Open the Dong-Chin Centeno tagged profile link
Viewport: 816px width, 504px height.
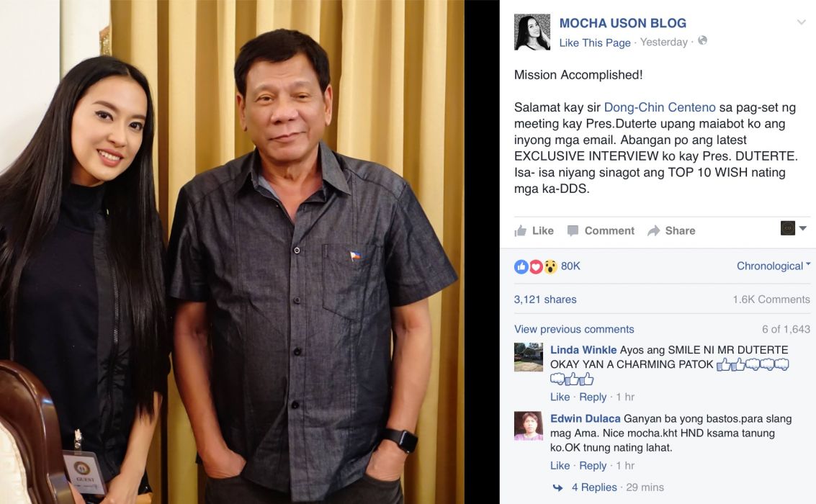pos(660,108)
